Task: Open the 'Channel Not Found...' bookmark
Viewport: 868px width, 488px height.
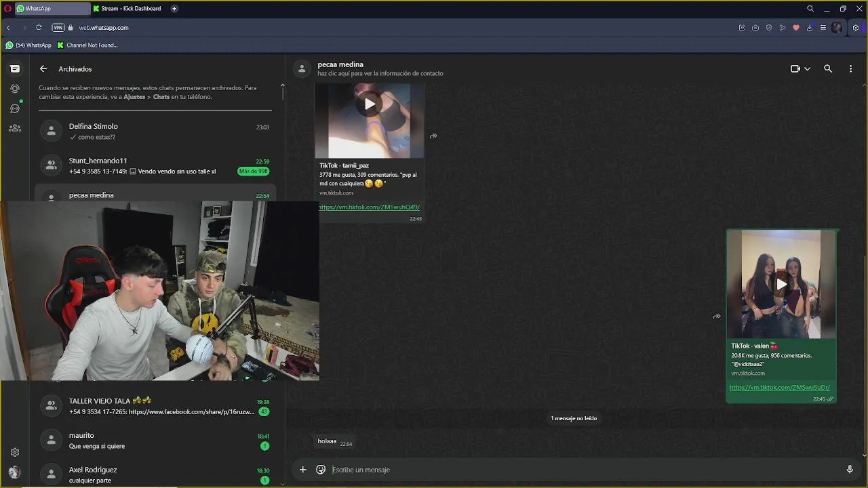Action: coord(87,45)
